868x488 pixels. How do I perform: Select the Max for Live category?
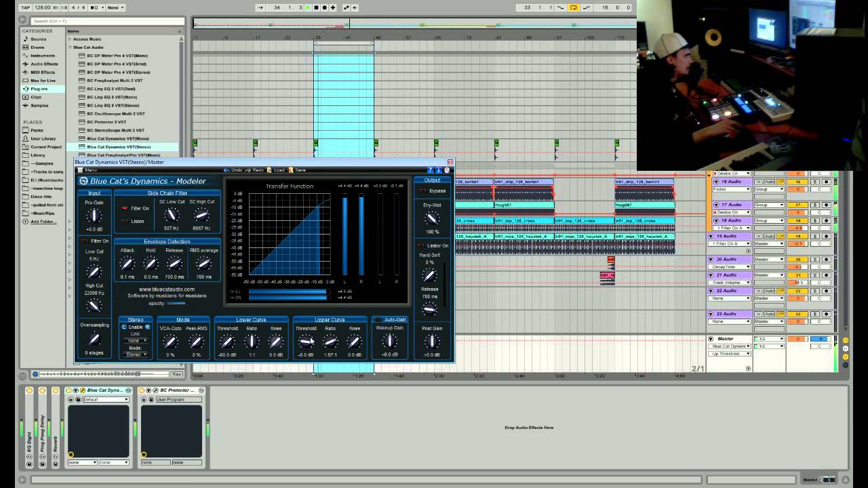pos(43,81)
